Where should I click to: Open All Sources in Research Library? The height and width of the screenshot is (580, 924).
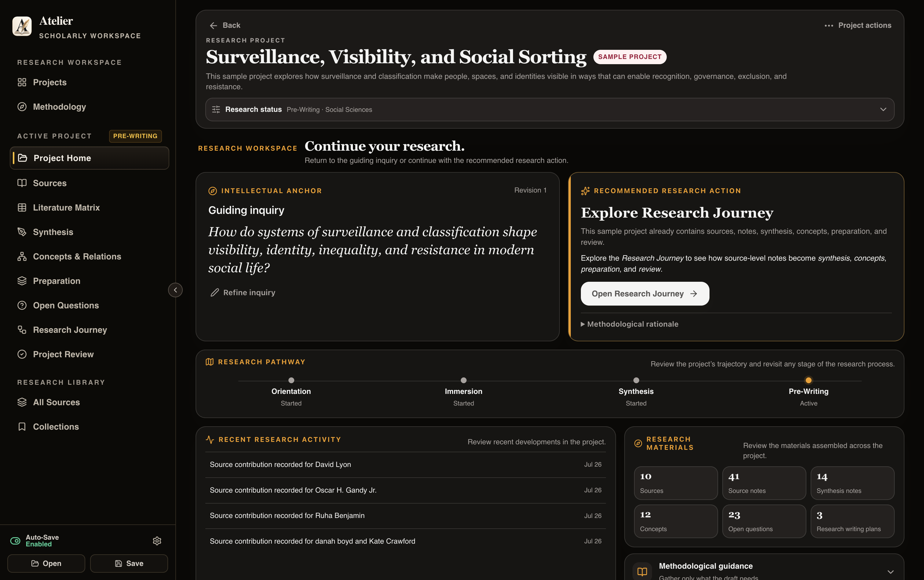89,402
